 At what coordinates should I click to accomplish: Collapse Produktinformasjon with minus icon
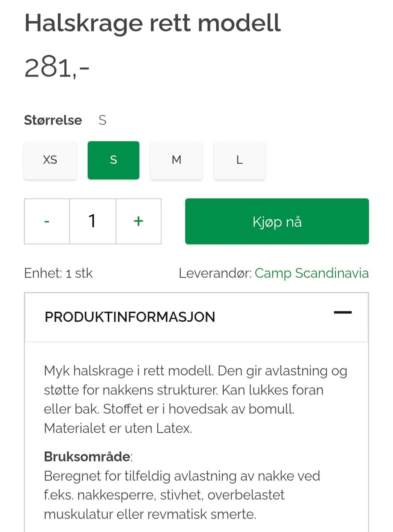click(x=343, y=312)
